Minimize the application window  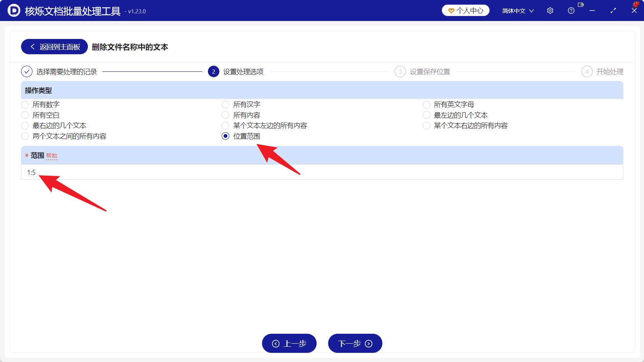[x=592, y=11]
